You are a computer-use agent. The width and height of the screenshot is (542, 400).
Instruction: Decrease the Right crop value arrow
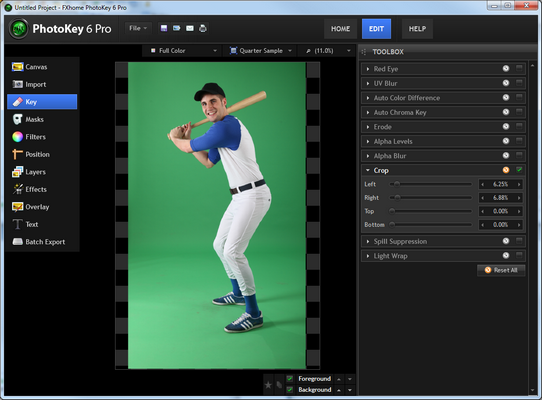point(483,198)
